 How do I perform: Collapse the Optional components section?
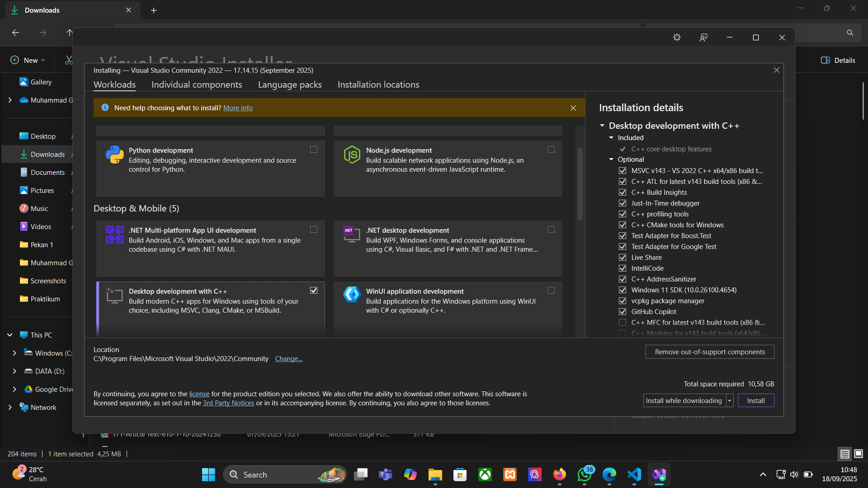611,160
